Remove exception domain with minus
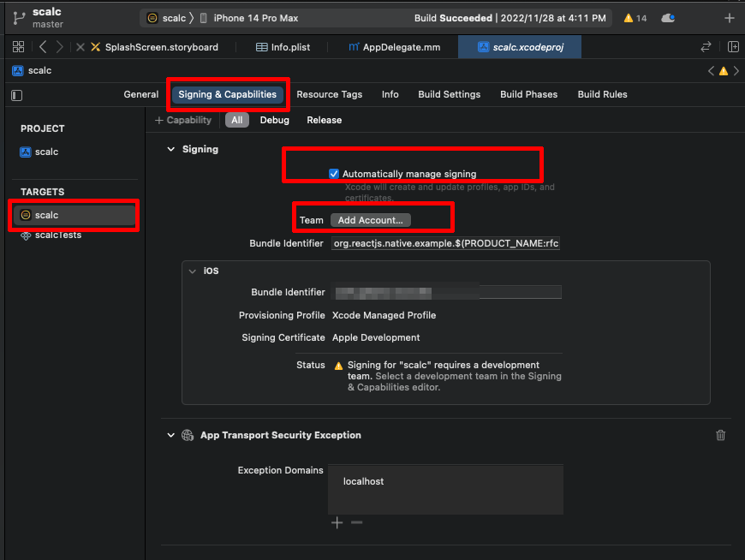The width and height of the screenshot is (745, 560). pos(357,523)
